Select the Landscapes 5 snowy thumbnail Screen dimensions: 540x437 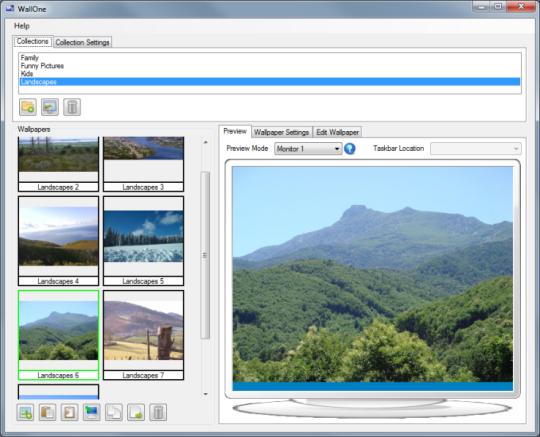[143, 241]
